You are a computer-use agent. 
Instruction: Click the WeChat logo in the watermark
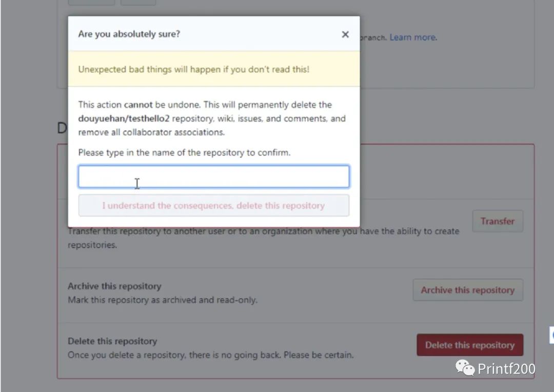[465, 368]
